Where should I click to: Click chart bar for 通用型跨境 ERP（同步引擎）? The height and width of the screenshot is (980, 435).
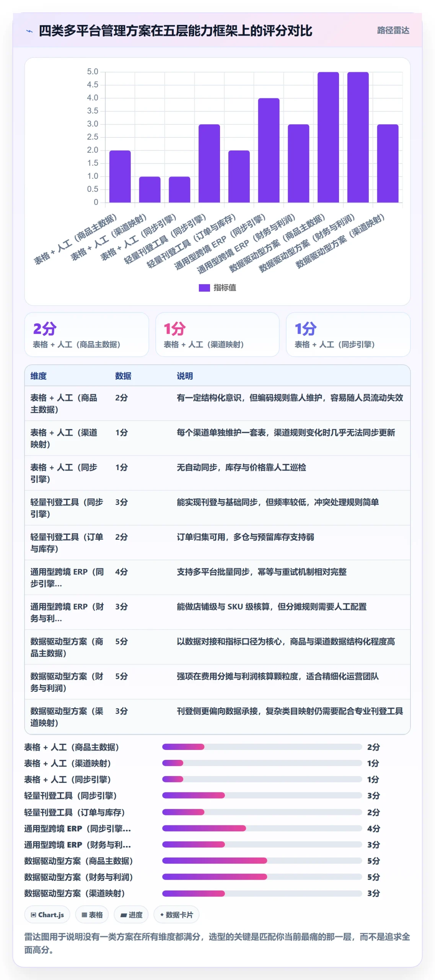point(269,150)
